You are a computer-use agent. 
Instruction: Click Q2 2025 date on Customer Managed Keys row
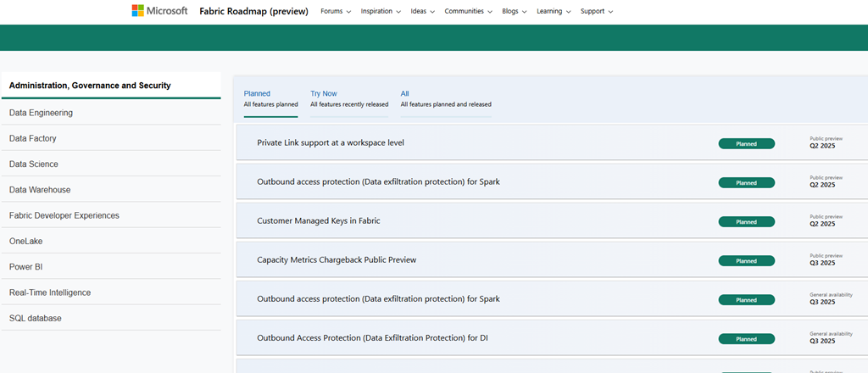point(822,224)
